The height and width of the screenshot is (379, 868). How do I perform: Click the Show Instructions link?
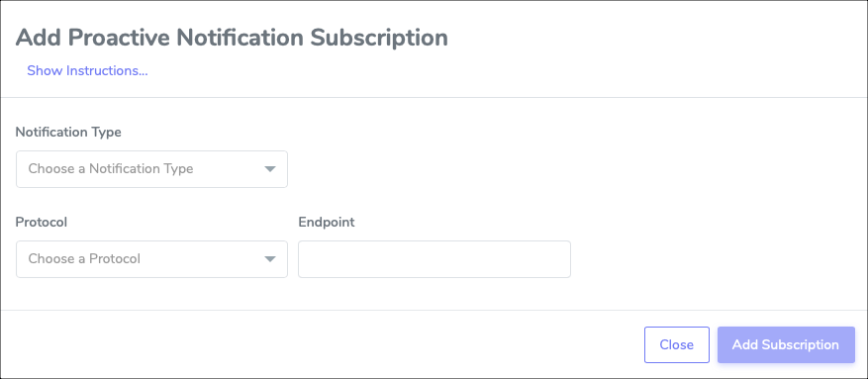pos(87,71)
